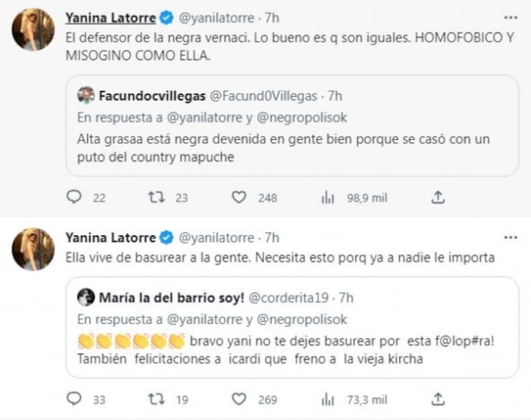The width and height of the screenshot is (531, 420).
Task: Open the quoted Facundocvillegas tweet
Action: 291,147
